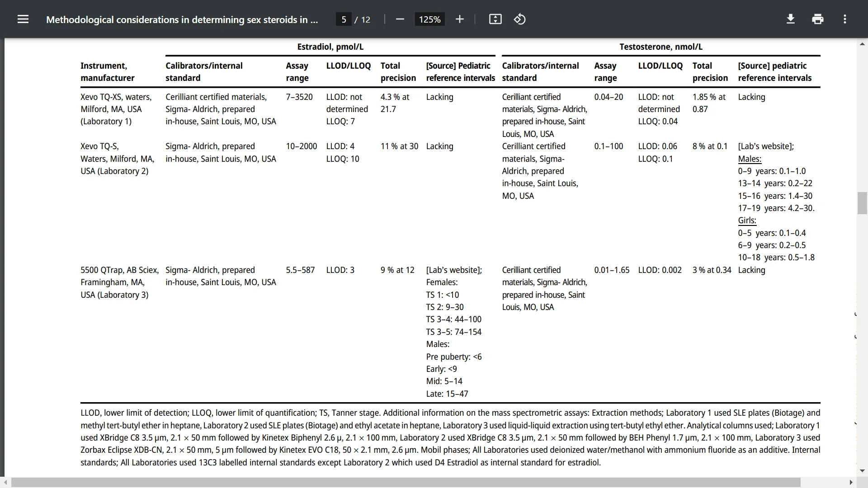868x488 pixels.
Task: Click the '7–3520' assay range cell
Action: point(299,97)
